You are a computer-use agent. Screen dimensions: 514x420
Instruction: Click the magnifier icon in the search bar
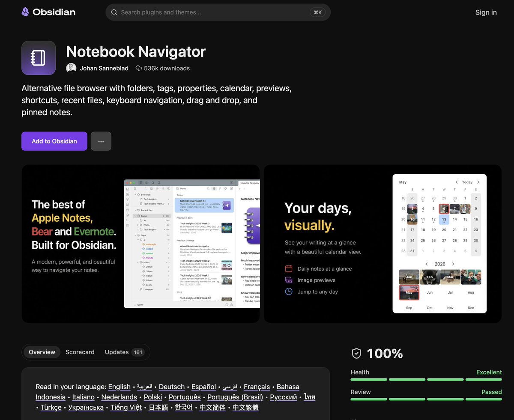pos(114,12)
